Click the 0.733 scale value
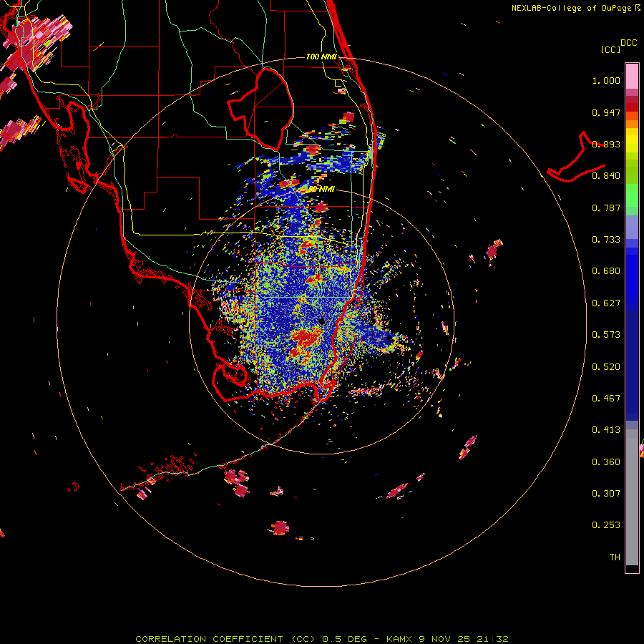 pyautogui.click(x=606, y=240)
